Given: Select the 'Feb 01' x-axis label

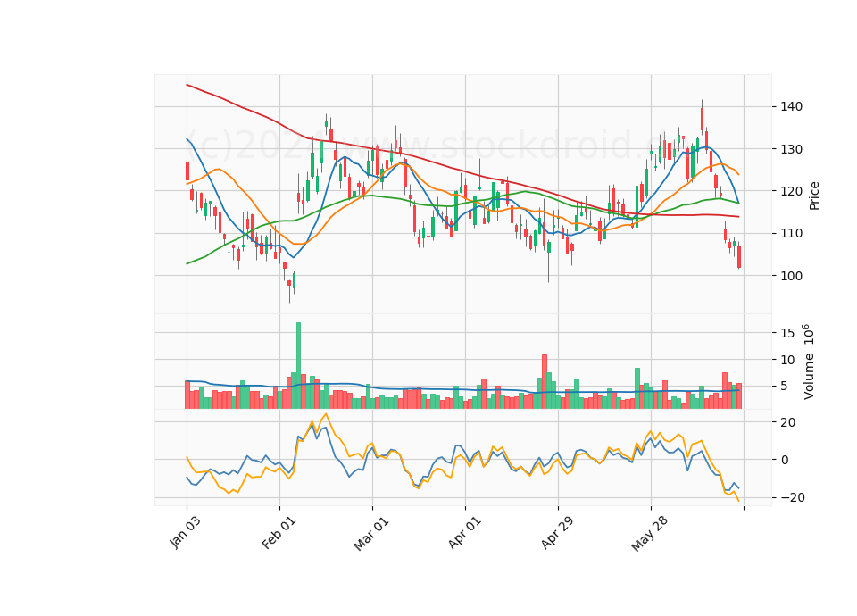Looking at the screenshot, I should point(279,532).
